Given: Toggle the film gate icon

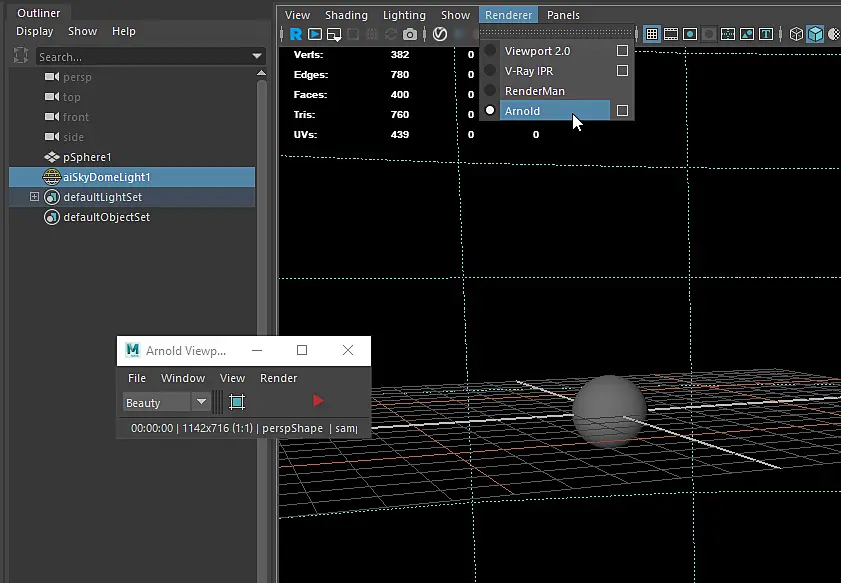Looking at the screenshot, I should tap(671, 34).
